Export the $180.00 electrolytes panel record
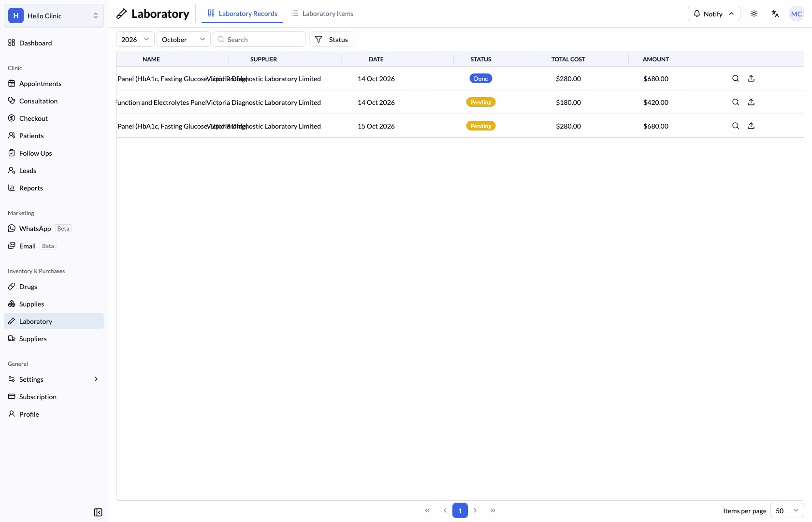Image resolution: width=812 pixels, height=522 pixels. [x=751, y=102]
